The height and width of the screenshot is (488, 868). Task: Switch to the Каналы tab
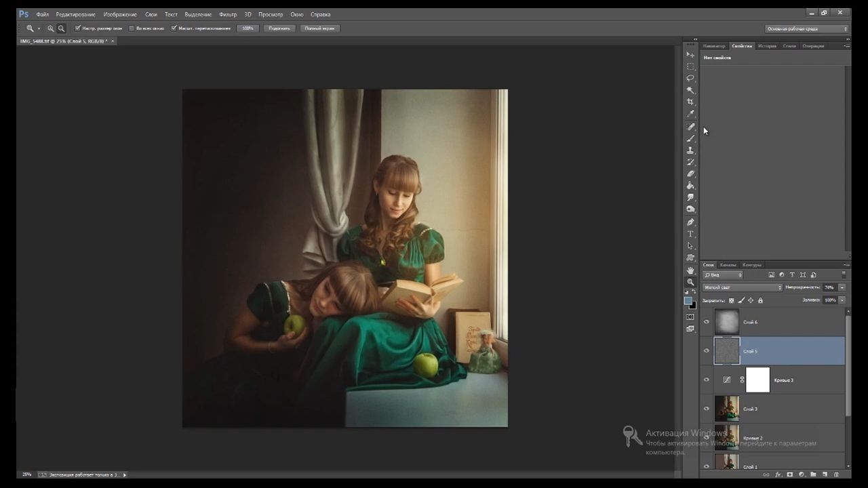coord(728,265)
